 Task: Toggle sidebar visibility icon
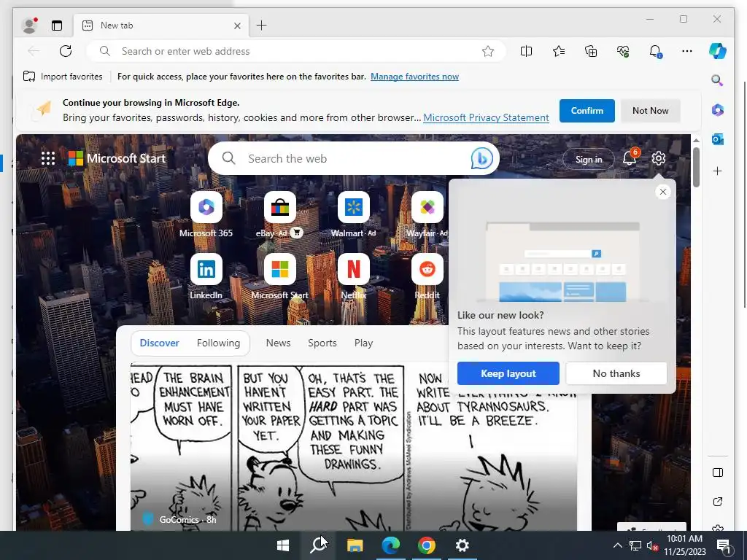[x=718, y=472]
